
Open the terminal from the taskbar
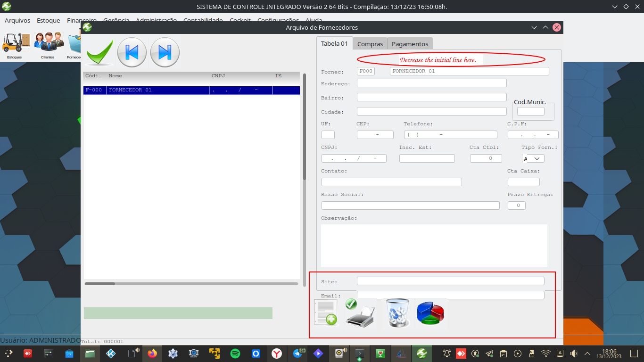coord(360,353)
